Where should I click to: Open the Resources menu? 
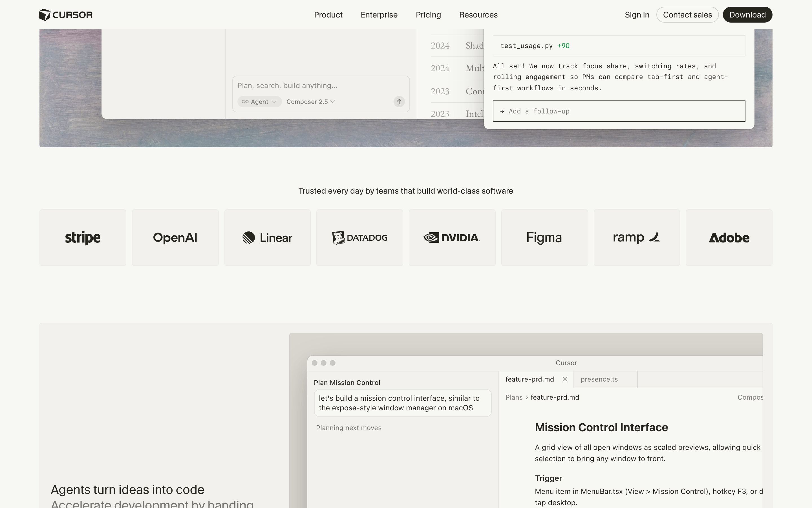click(x=478, y=15)
